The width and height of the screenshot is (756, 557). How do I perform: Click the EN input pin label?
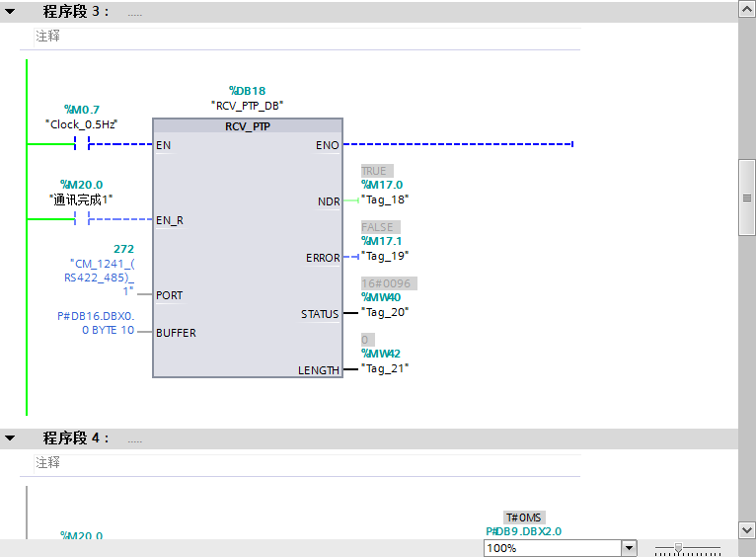point(164,145)
